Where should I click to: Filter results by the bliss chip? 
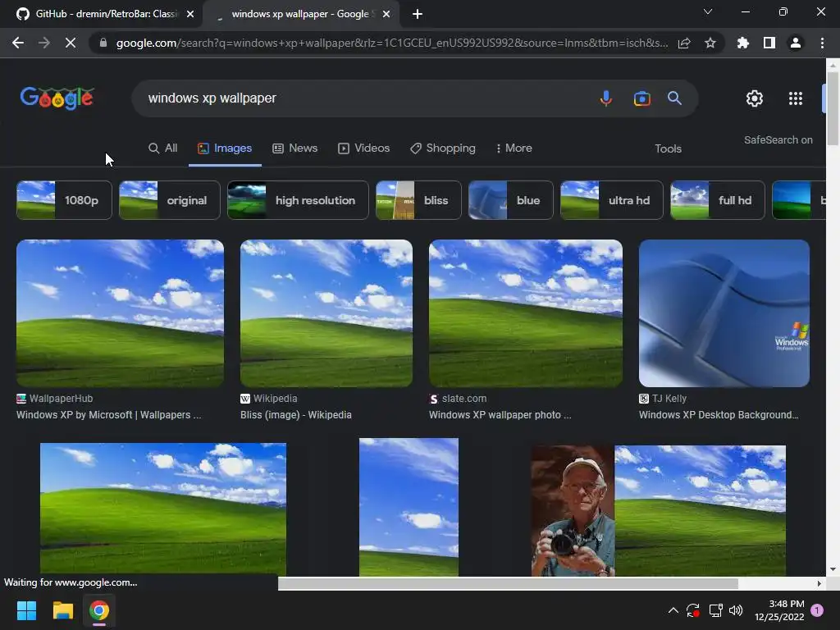(x=418, y=200)
